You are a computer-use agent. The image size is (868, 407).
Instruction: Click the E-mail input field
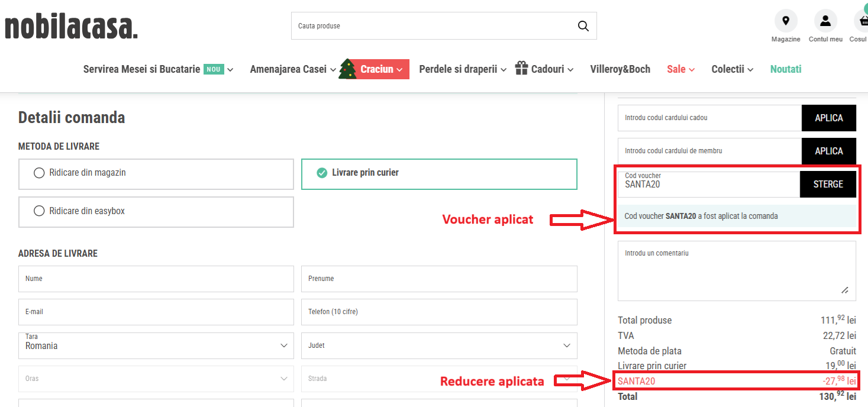click(x=156, y=312)
